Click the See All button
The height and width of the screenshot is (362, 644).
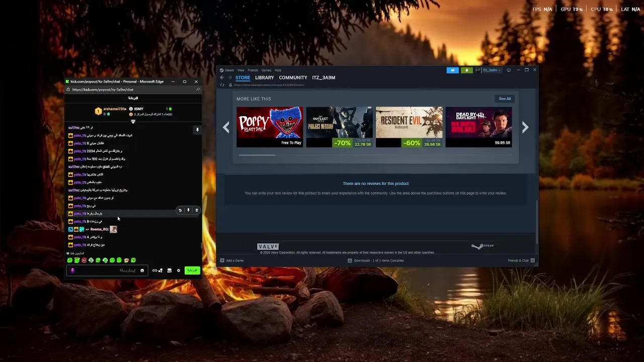point(505,99)
